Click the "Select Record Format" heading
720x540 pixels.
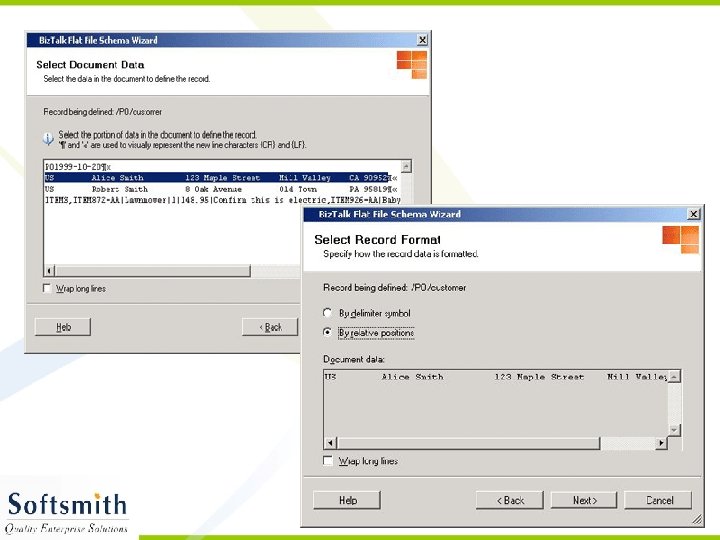coord(377,240)
